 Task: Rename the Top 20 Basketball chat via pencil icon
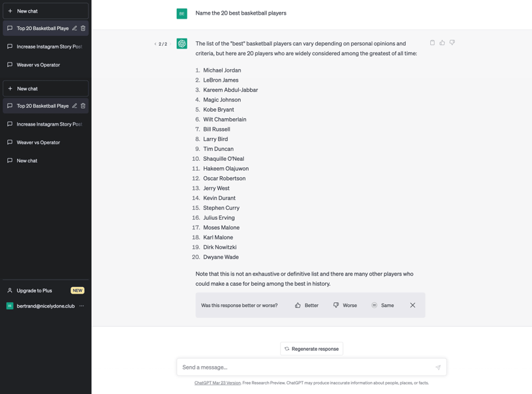coord(74,28)
